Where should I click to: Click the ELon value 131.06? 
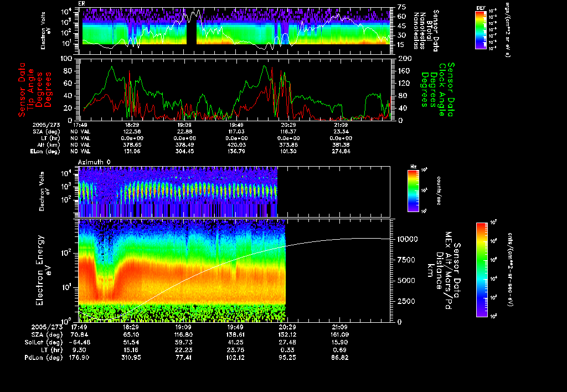click(x=132, y=151)
